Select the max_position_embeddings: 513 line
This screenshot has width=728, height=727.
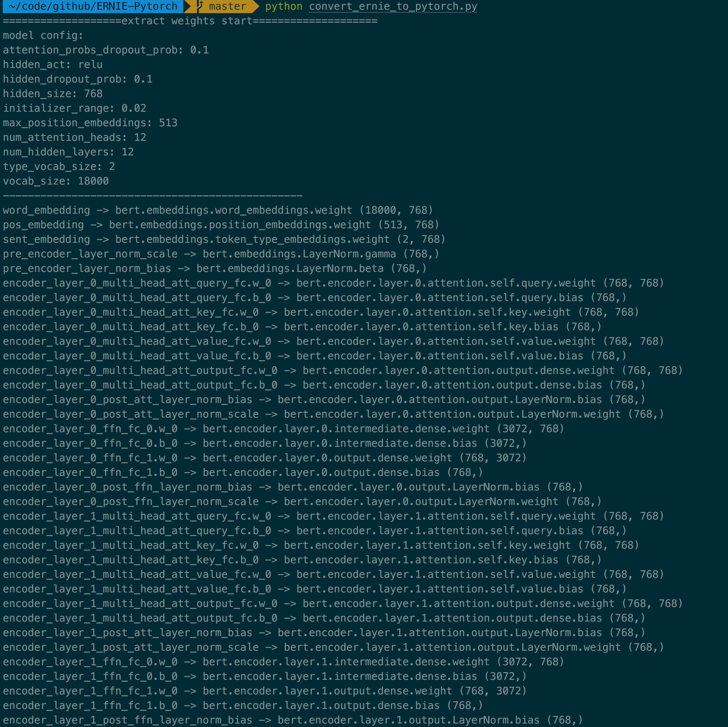[x=90, y=122]
